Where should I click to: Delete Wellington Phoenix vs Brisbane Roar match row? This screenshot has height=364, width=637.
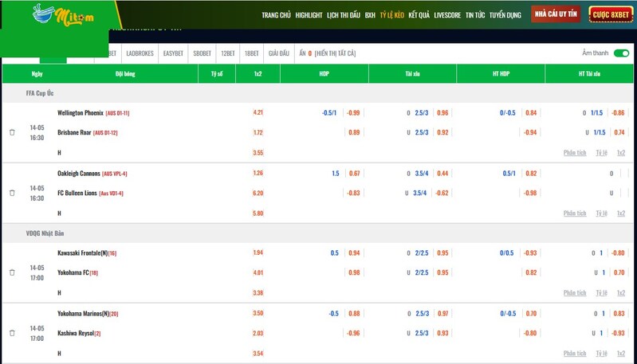(12, 132)
